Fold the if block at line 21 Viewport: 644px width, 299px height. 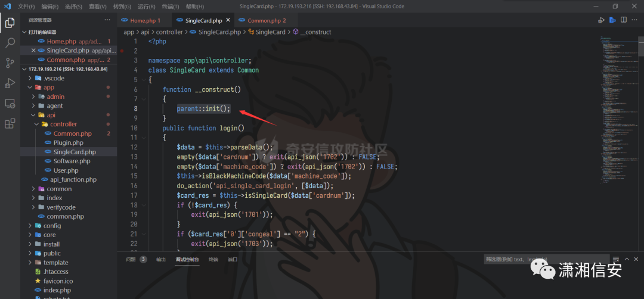click(143, 234)
